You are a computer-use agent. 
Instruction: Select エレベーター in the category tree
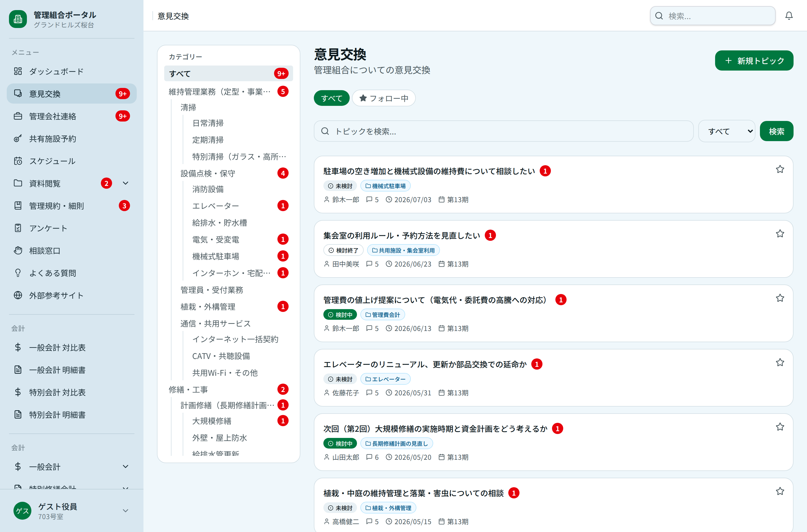[x=240, y=206]
